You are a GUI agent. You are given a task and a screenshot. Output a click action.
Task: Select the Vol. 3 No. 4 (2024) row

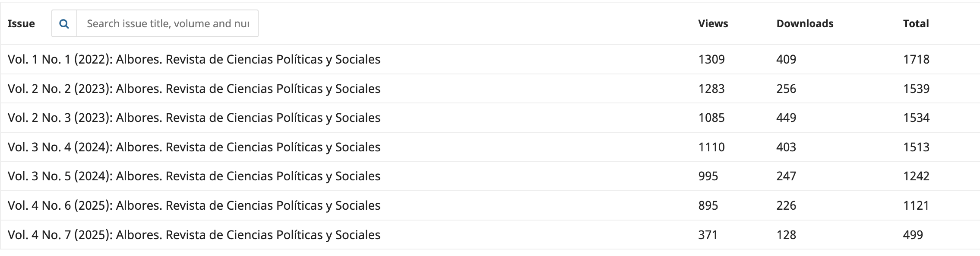pyautogui.click(x=194, y=147)
